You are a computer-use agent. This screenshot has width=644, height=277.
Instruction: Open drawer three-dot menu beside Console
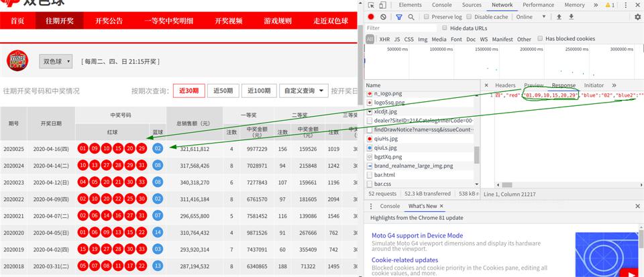[x=371, y=206]
